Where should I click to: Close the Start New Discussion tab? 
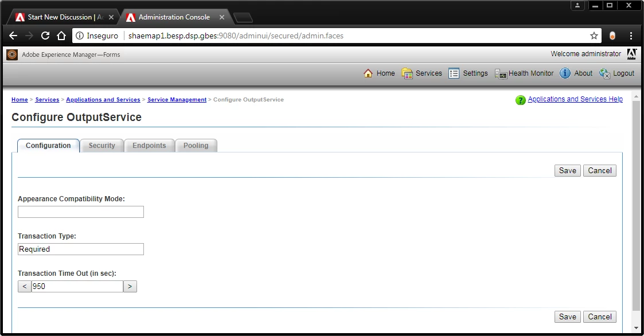[x=111, y=17]
